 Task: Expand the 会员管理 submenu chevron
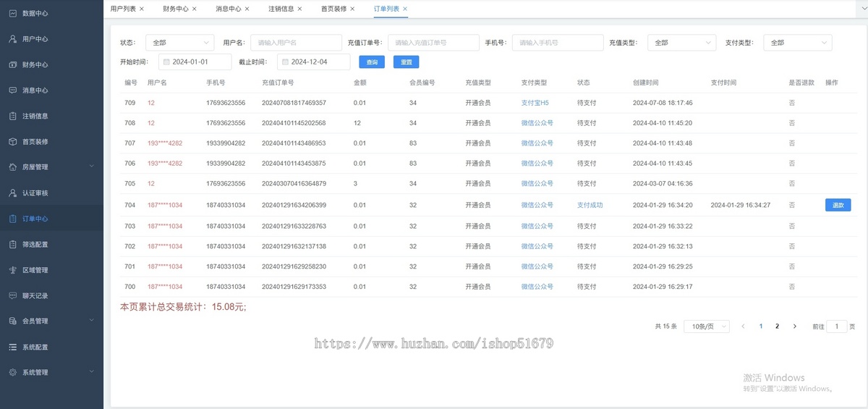[x=91, y=321]
